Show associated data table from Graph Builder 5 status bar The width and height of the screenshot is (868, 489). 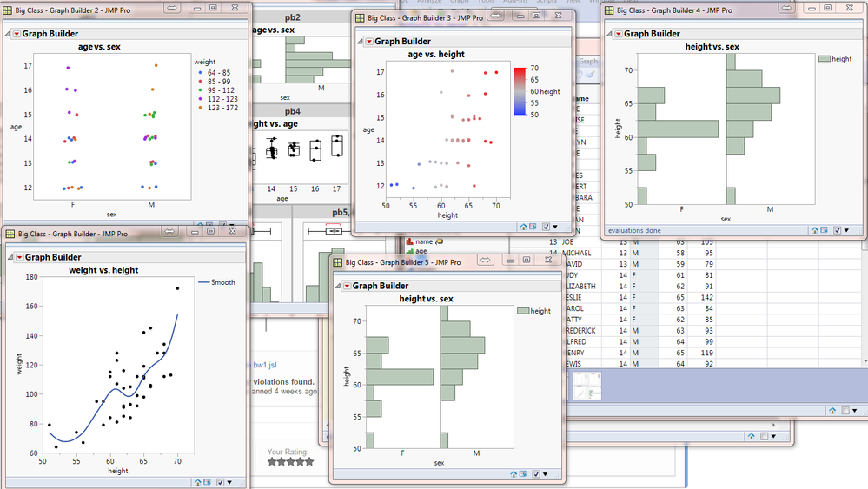point(522,474)
